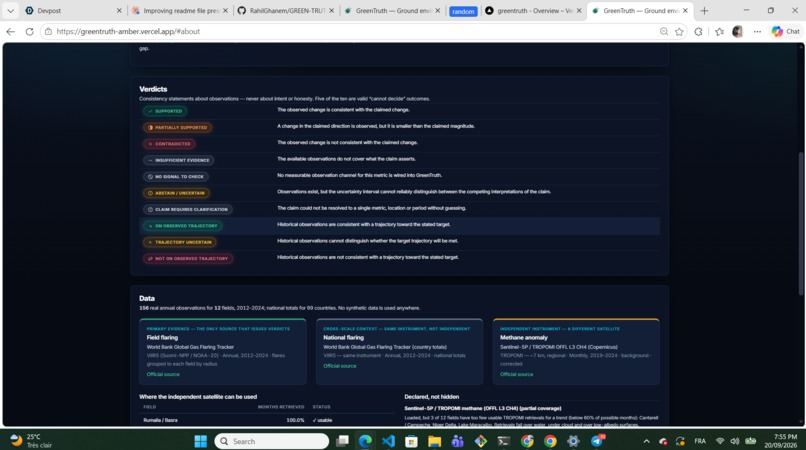The image size is (806, 450).
Task: Close the RahilGhanem GitHub tab
Action: click(332, 10)
